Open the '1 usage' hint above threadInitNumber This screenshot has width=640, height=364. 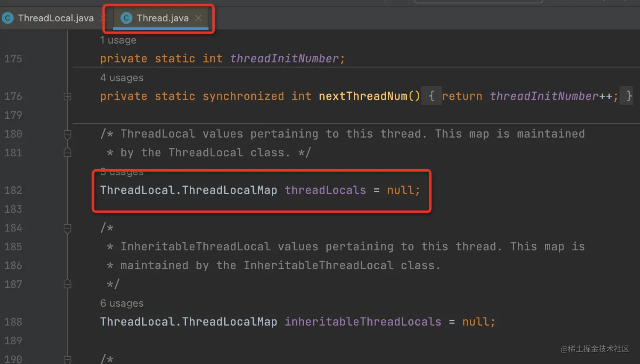118,40
